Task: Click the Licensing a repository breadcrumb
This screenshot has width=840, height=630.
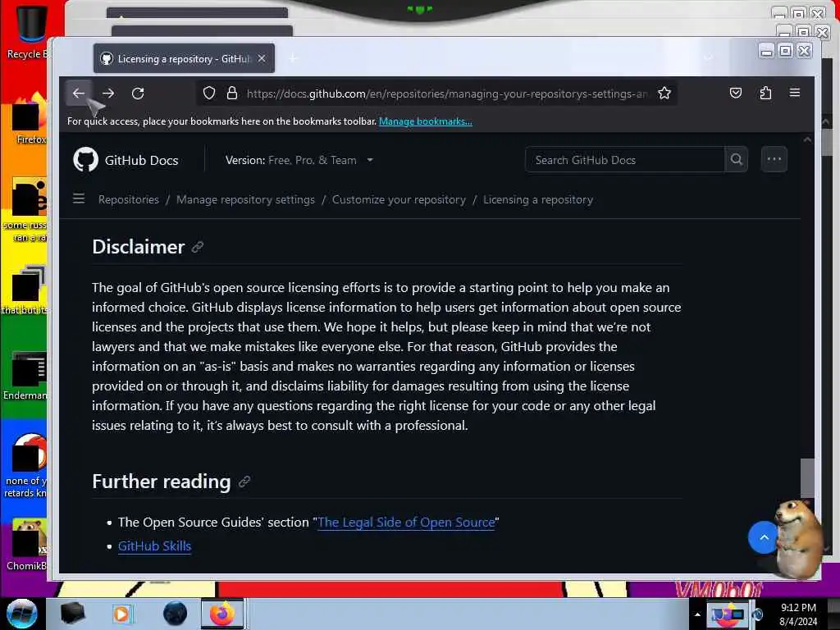Action: (538, 199)
